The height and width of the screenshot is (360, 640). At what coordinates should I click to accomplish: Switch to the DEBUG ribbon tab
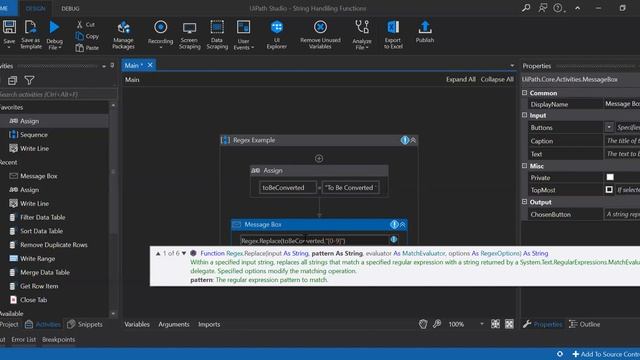70,8
